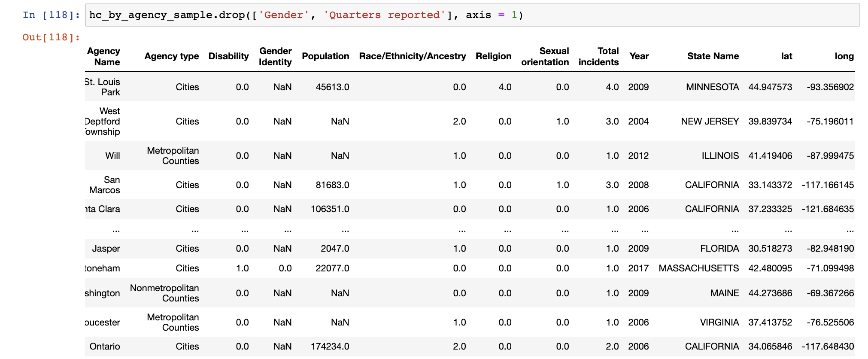The width and height of the screenshot is (868, 359).
Task: Click the year 2017 in Stoneham row
Action: 638,268
